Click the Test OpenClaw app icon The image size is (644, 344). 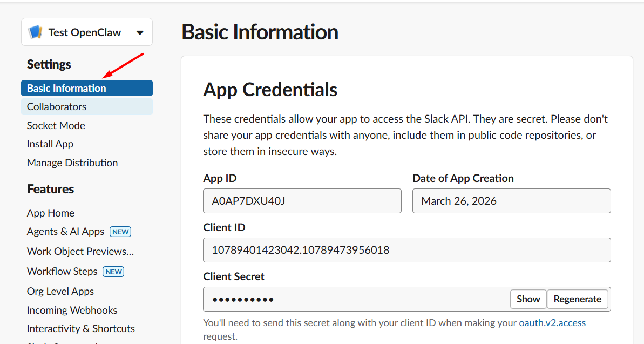tap(35, 32)
